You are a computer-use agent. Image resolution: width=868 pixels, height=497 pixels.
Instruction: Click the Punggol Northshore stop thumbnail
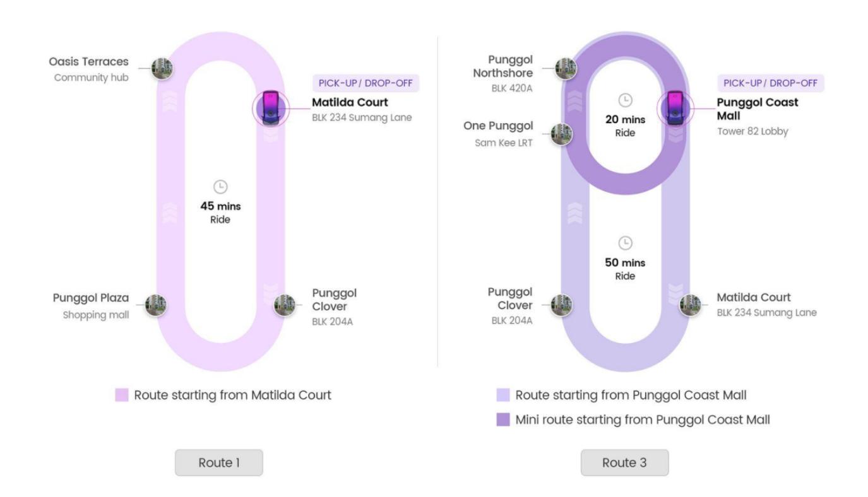(x=566, y=68)
